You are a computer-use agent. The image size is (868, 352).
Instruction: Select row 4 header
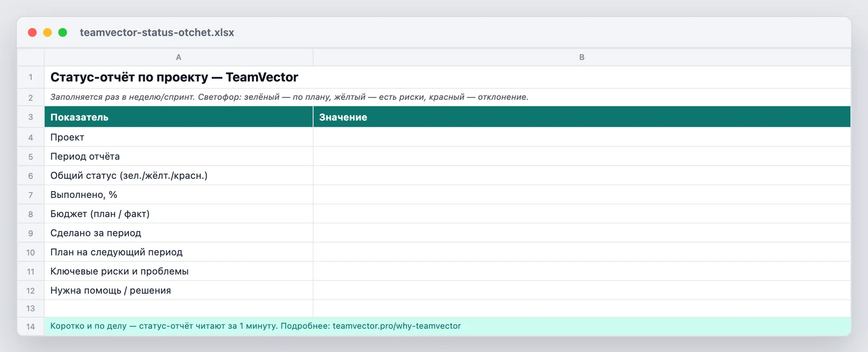tap(30, 137)
